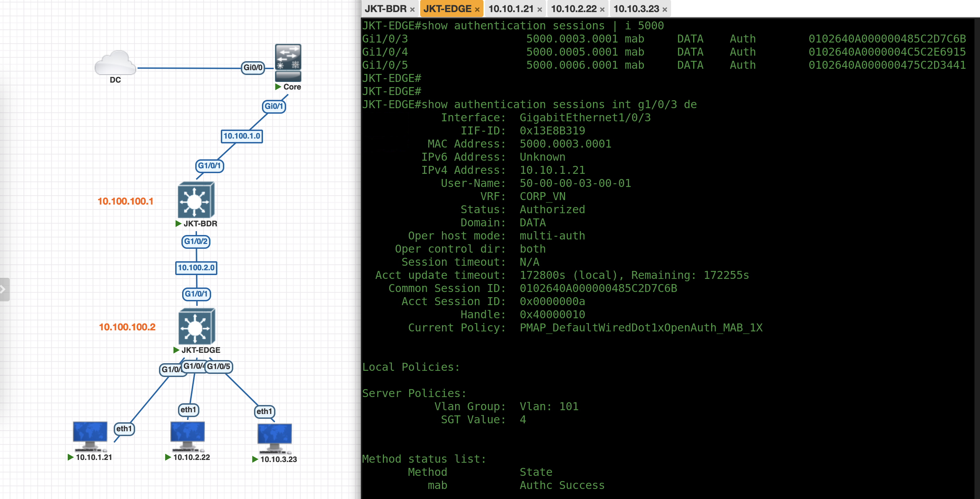
Task: Open the 10.10.2.22 terminal tab
Action: (x=573, y=9)
